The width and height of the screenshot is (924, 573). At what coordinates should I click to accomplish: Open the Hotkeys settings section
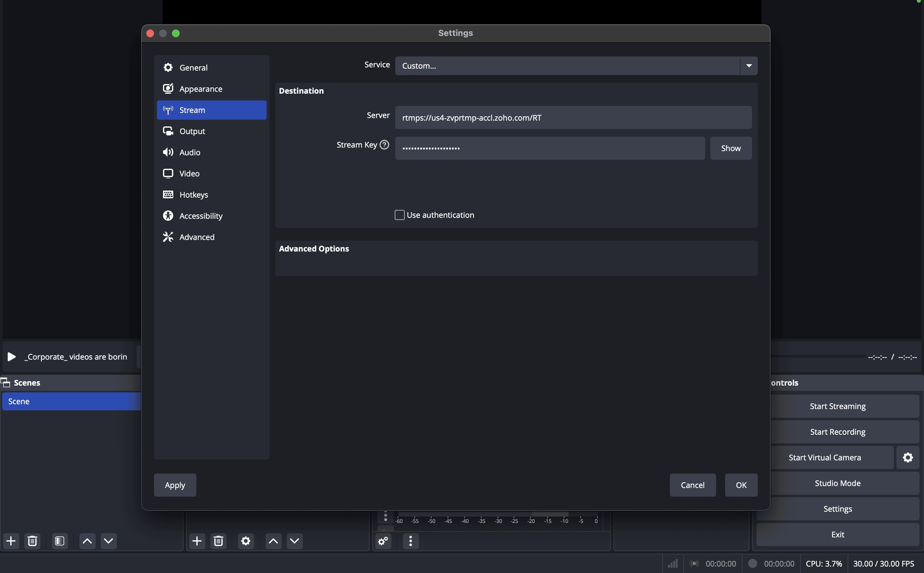point(193,195)
